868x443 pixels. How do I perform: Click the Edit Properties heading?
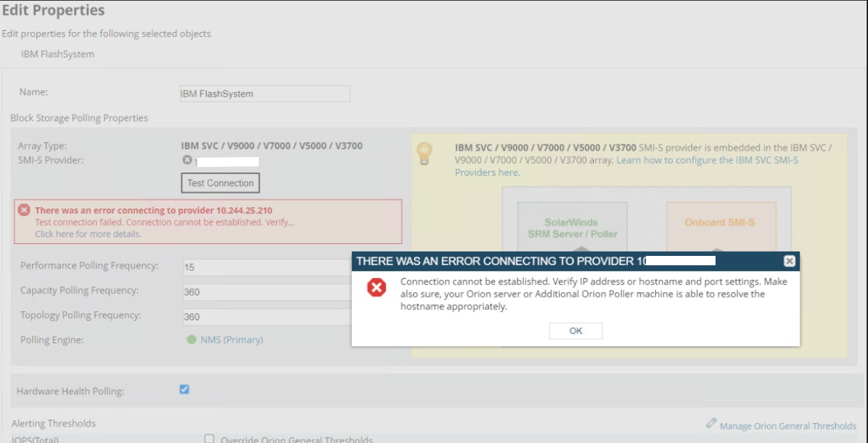pos(53,11)
